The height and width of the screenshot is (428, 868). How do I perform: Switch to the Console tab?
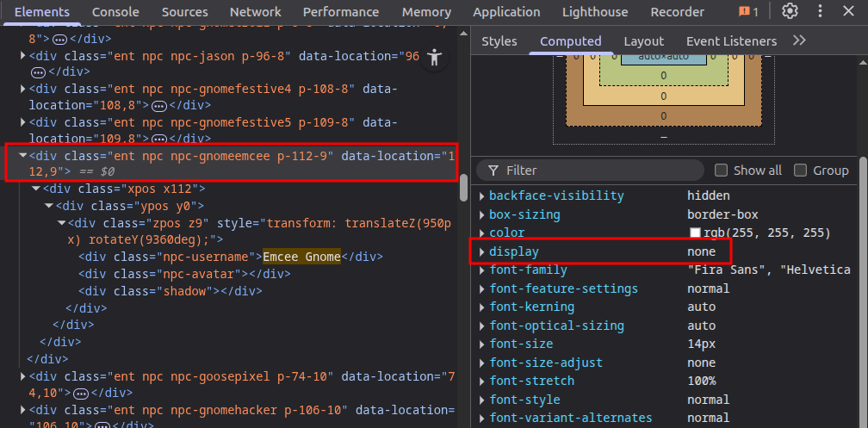coord(115,12)
